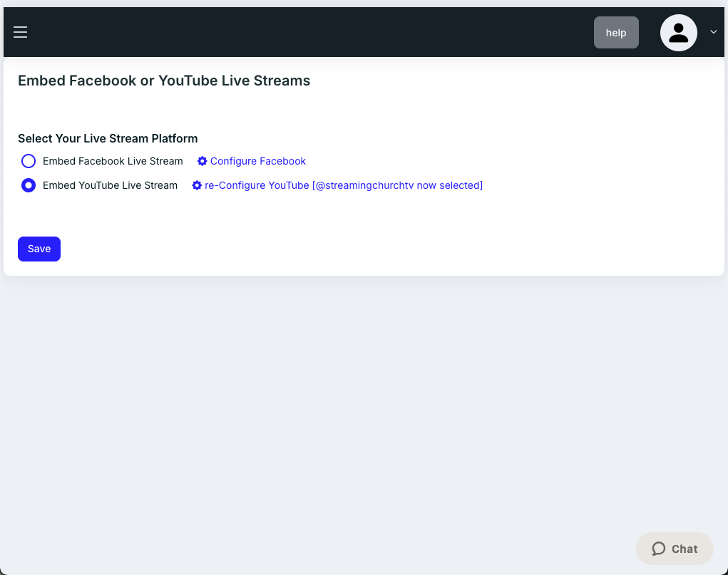Open the Configure Facebook link
The width and height of the screenshot is (728, 575).
click(257, 161)
